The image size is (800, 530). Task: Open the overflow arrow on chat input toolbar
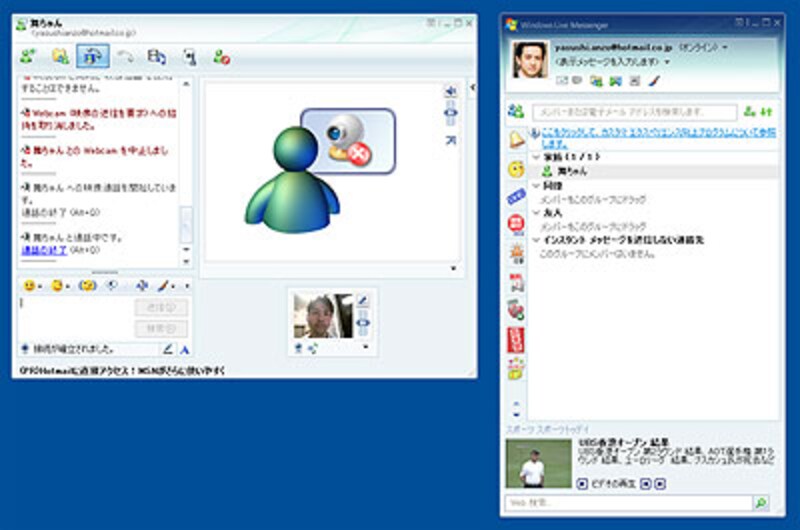click(x=187, y=286)
